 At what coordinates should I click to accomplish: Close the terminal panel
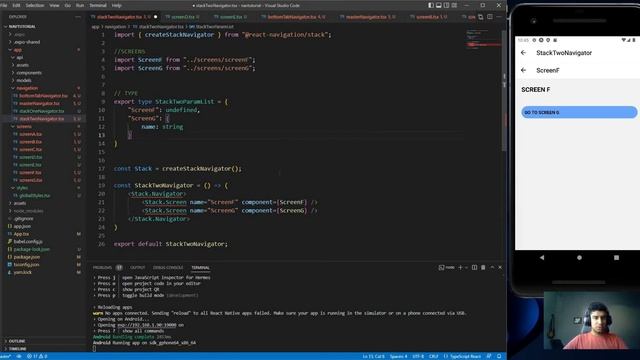click(500, 267)
